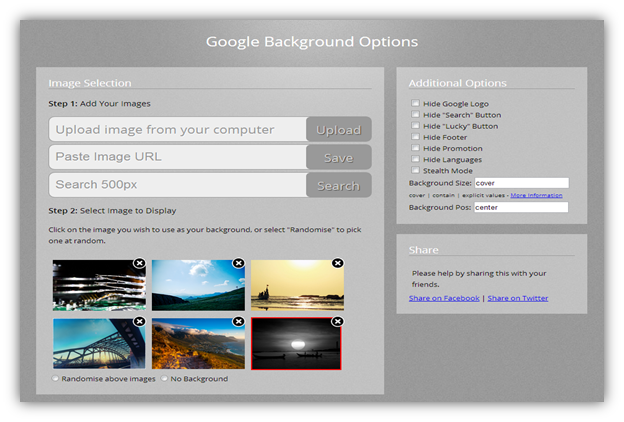Screen dimensions: 624x422
Task: Tick the Hide Promotion checkbox
Action: click(x=415, y=148)
